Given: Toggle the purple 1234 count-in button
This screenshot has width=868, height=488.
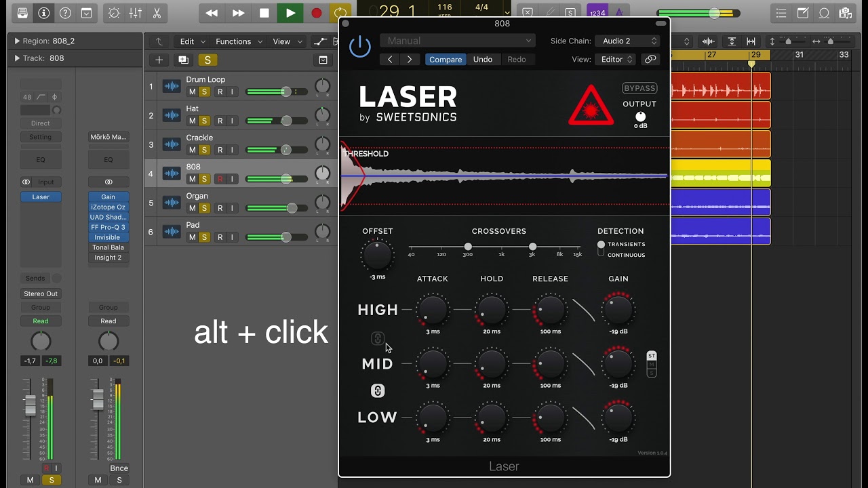Looking at the screenshot, I should (x=597, y=13).
